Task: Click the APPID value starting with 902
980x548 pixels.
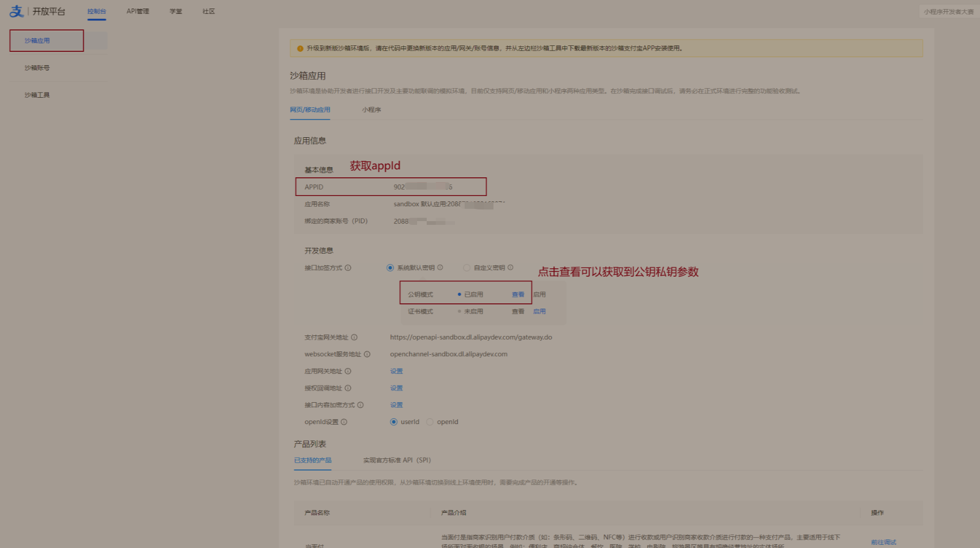Action: click(423, 187)
